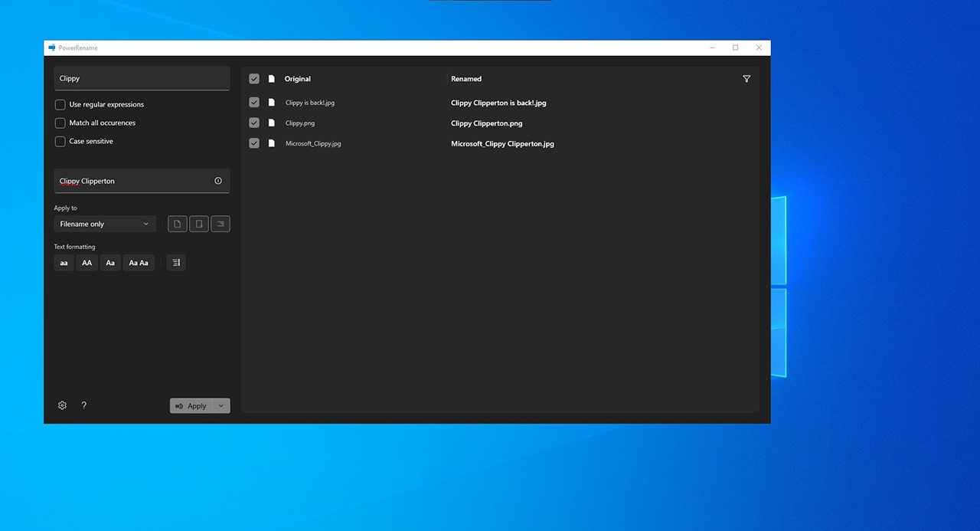Open the help question mark icon
This screenshot has height=531, width=980.
pyautogui.click(x=83, y=405)
